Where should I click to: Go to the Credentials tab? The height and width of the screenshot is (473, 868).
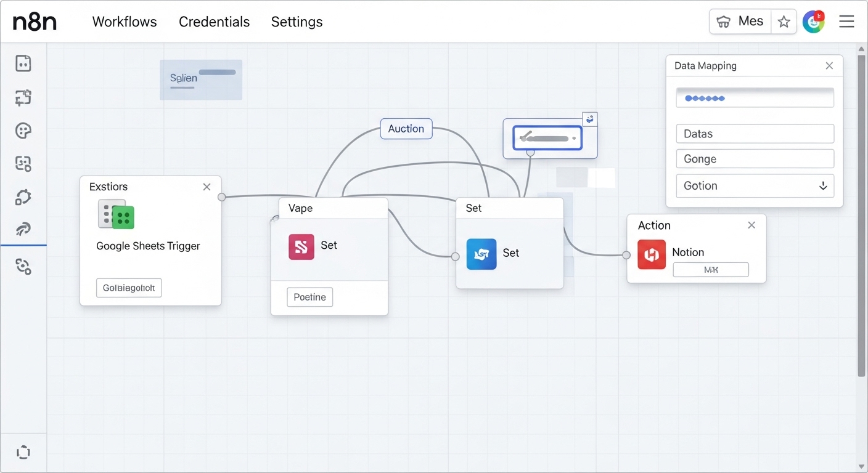214,22
